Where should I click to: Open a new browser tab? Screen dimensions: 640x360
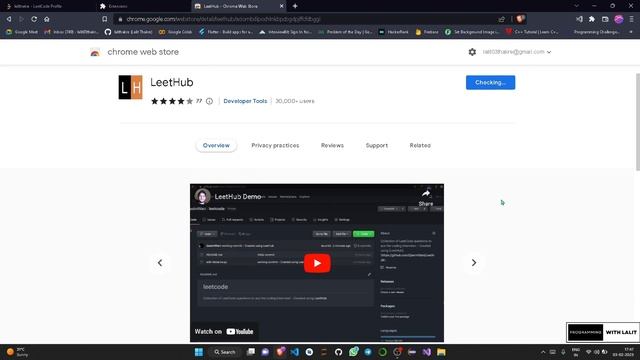pyautogui.click(x=295, y=6)
